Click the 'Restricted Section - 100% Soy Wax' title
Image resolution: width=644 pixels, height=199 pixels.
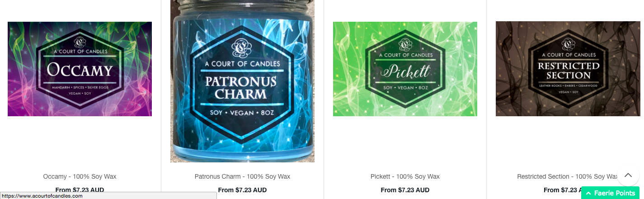click(567, 176)
